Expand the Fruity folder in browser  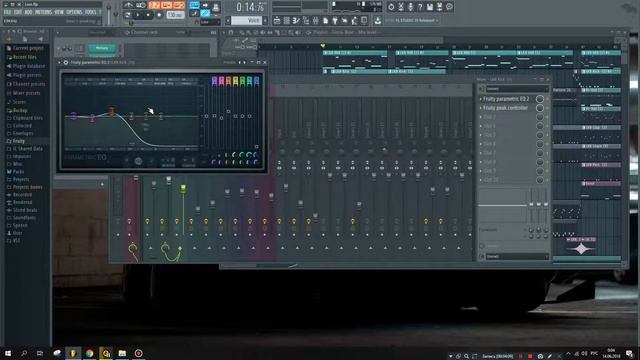coord(18,141)
